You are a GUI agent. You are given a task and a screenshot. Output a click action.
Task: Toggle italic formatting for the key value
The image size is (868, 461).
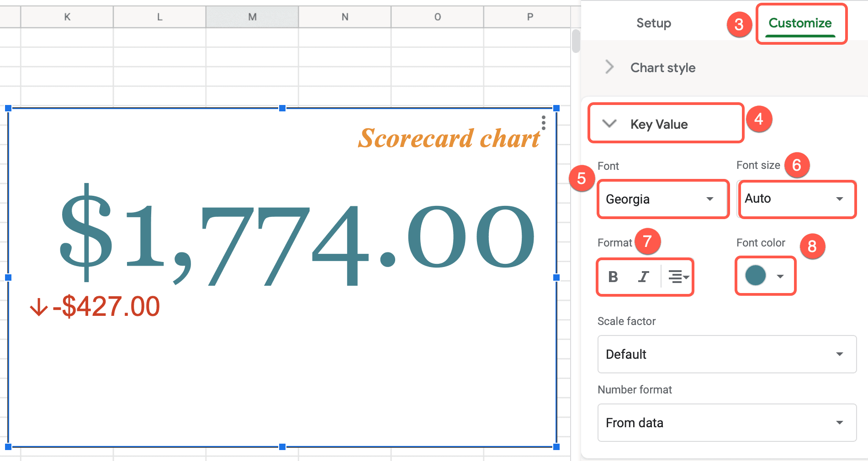click(x=643, y=277)
